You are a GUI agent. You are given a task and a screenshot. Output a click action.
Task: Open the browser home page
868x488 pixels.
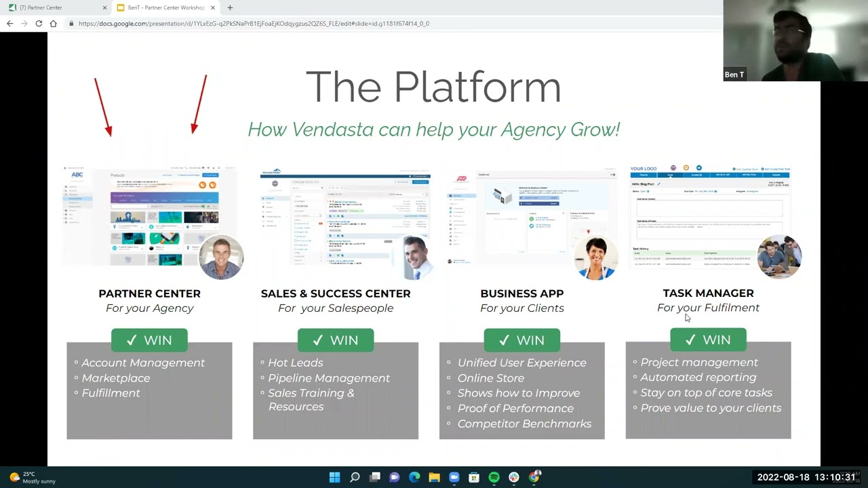(x=54, y=24)
